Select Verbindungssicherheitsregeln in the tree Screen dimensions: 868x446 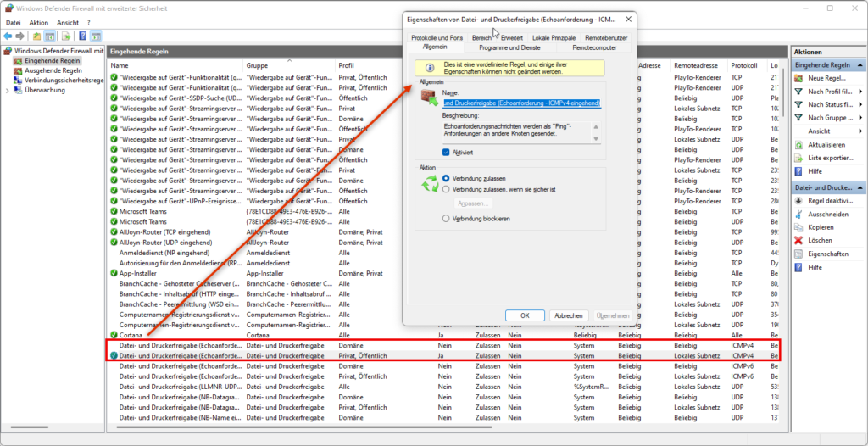(x=64, y=81)
